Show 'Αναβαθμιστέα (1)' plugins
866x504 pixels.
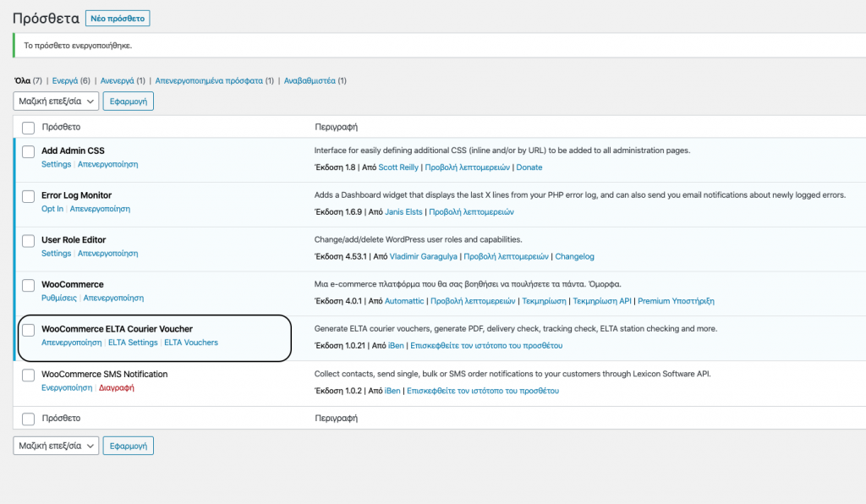click(x=315, y=80)
